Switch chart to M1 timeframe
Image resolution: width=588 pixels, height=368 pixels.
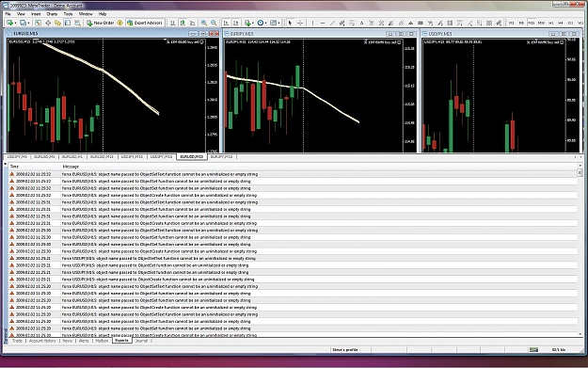[x=511, y=23]
